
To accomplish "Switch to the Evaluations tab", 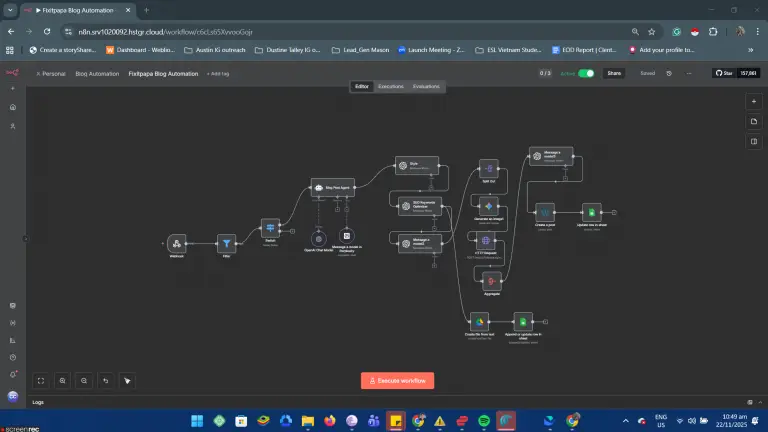I will pos(426,87).
